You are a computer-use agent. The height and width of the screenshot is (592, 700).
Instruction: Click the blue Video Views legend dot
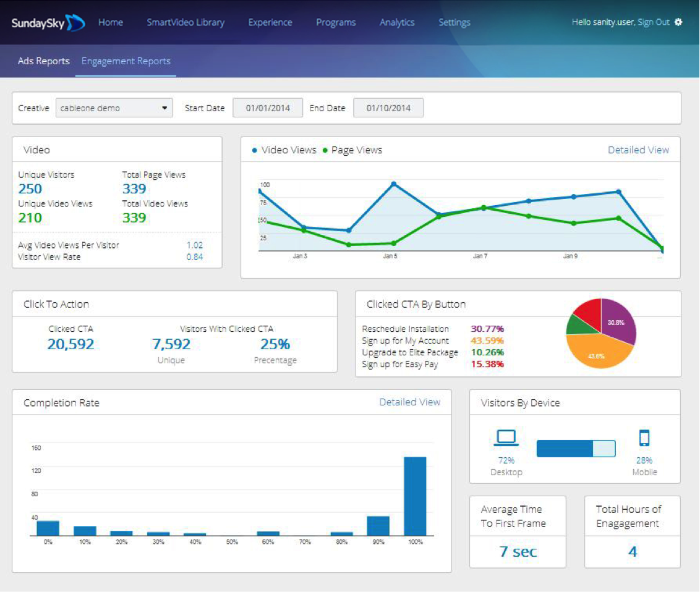255,150
